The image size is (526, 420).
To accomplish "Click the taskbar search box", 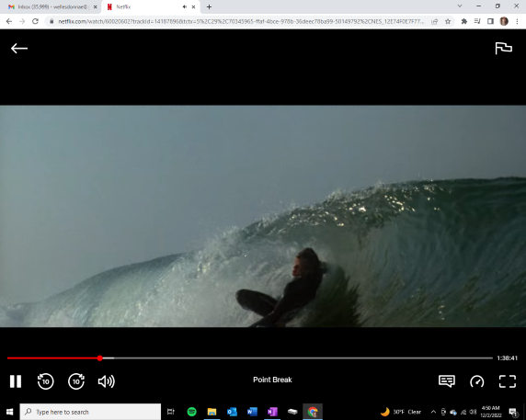I will pos(90,412).
